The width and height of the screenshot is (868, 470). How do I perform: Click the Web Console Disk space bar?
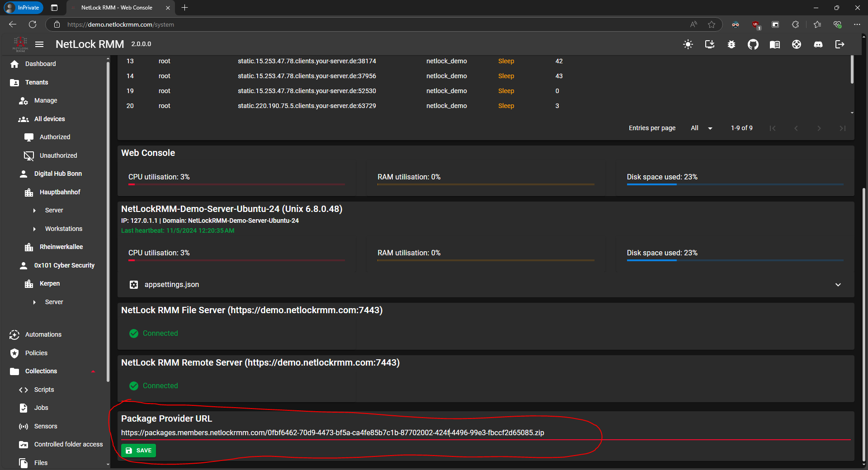[x=735, y=184]
